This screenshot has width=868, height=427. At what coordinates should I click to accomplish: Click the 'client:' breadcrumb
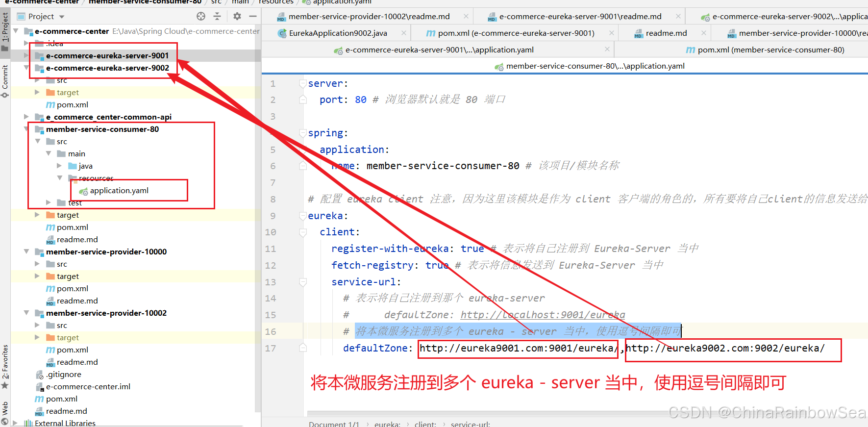[x=425, y=424]
